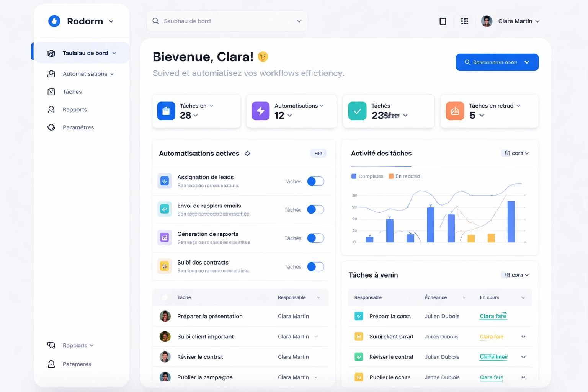The height and width of the screenshot is (392, 588).
Task: Click the yellow Suibi des contracts icon
Action: click(165, 266)
